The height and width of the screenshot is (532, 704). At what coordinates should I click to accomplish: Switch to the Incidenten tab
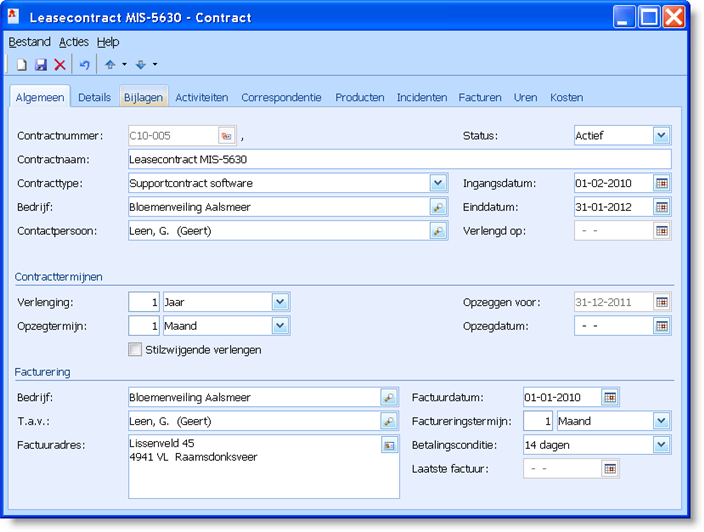click(422, 97)
